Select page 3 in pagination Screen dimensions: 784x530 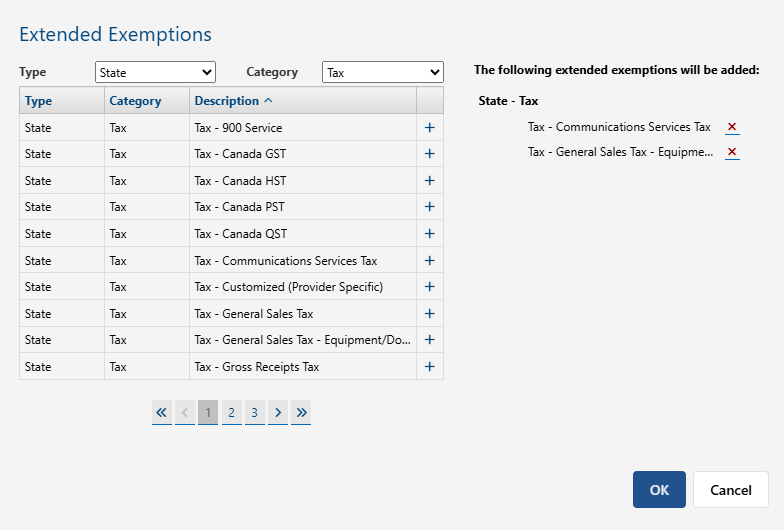(254, 412)
